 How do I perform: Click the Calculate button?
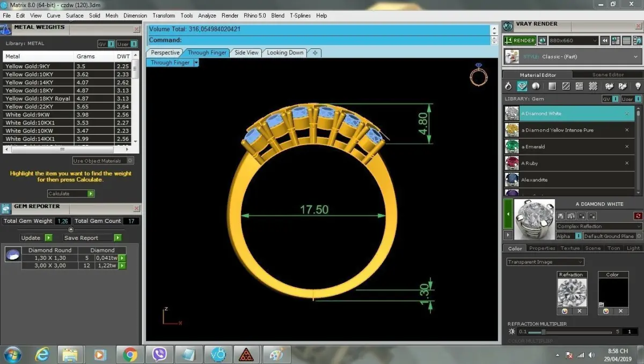coord(71,194)
